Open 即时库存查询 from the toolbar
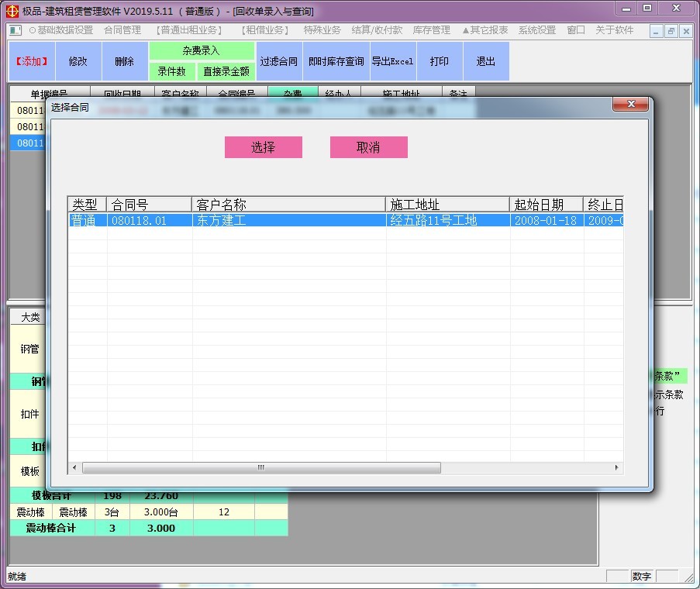 pos(336,61)
